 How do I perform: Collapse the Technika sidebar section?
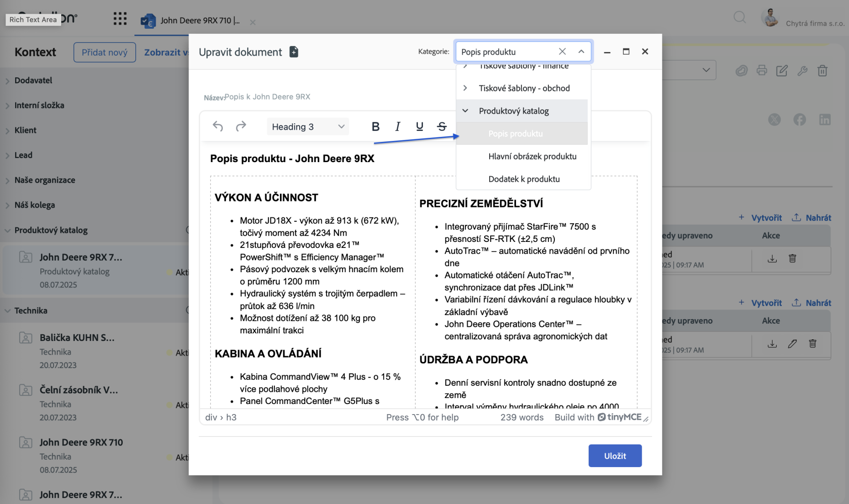tap(8, 311)
